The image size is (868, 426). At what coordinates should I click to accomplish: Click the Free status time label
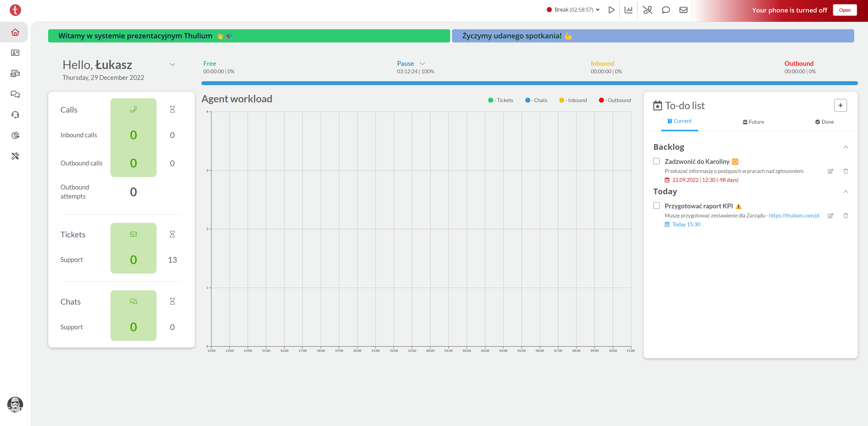point(219,72)
